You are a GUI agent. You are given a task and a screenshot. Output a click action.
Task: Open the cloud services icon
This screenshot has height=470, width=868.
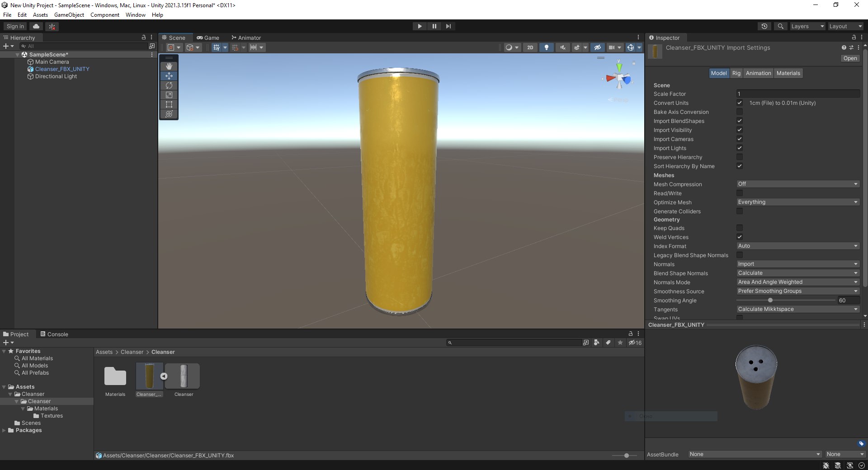point(36,26)
